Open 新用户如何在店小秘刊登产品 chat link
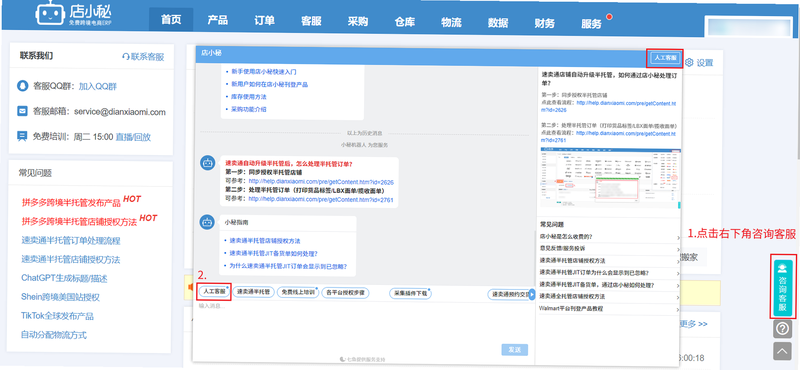Viewport: 800px width, 370px height. click(269, 84)
